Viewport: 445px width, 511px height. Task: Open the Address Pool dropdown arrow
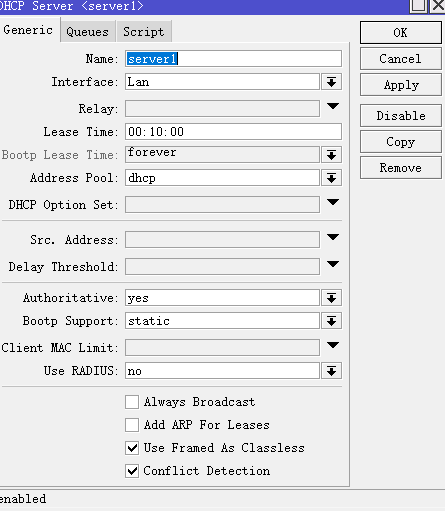point(331,178)
